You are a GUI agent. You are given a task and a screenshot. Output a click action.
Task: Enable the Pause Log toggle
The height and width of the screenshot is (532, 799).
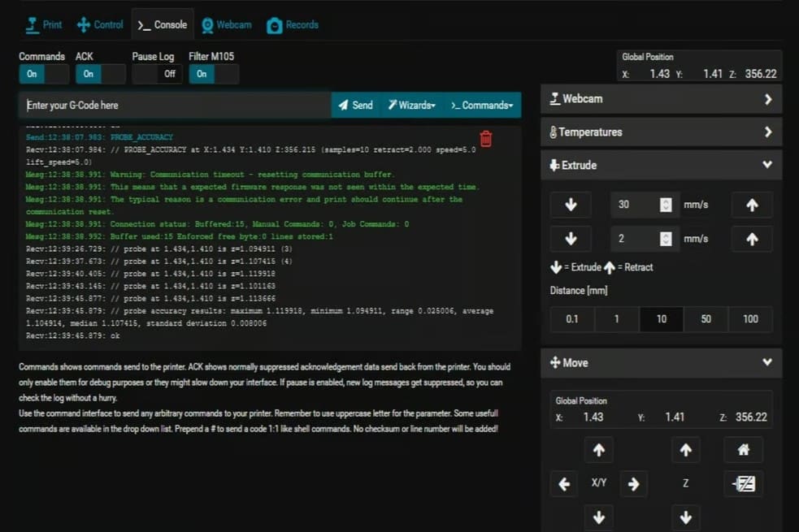pos(157,74)
